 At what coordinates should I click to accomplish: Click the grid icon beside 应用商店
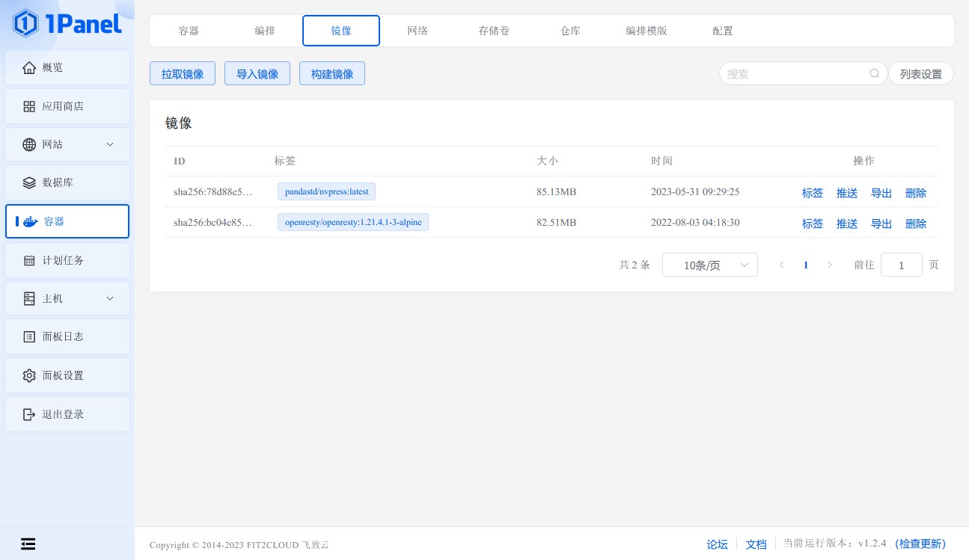[29, 107]
